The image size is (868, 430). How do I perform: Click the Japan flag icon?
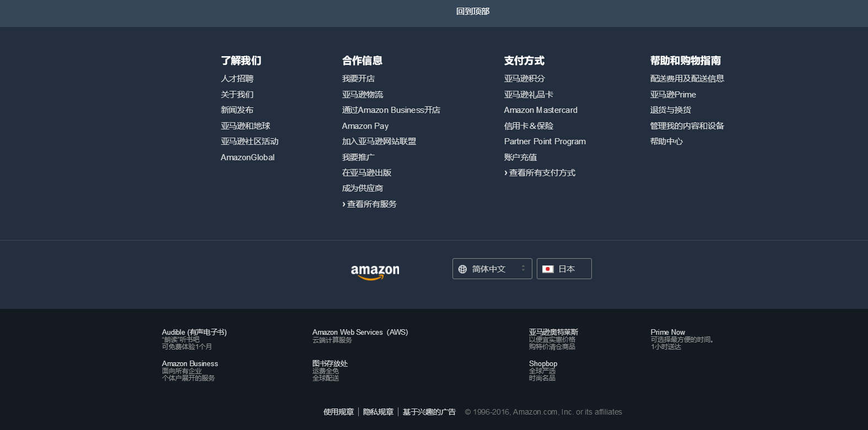coord(548,269)
